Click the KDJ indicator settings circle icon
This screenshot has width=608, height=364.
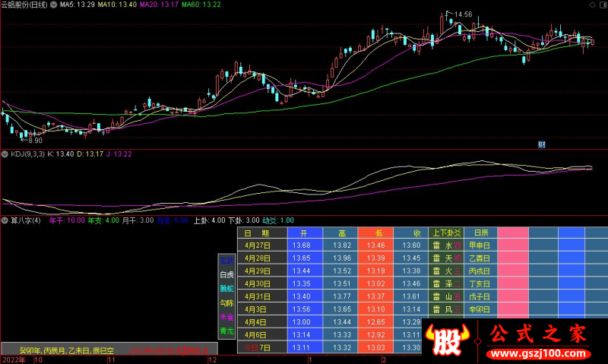(x=4, y=154)
